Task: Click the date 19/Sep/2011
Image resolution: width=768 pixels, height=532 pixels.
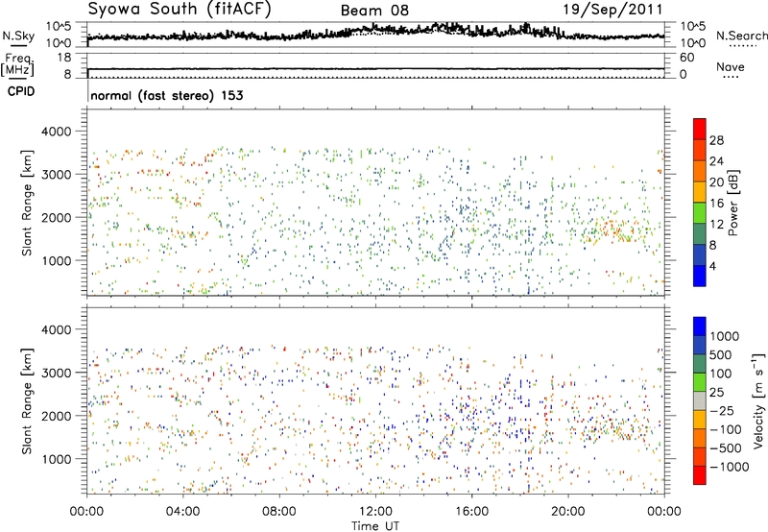Action: click(612, 9)
